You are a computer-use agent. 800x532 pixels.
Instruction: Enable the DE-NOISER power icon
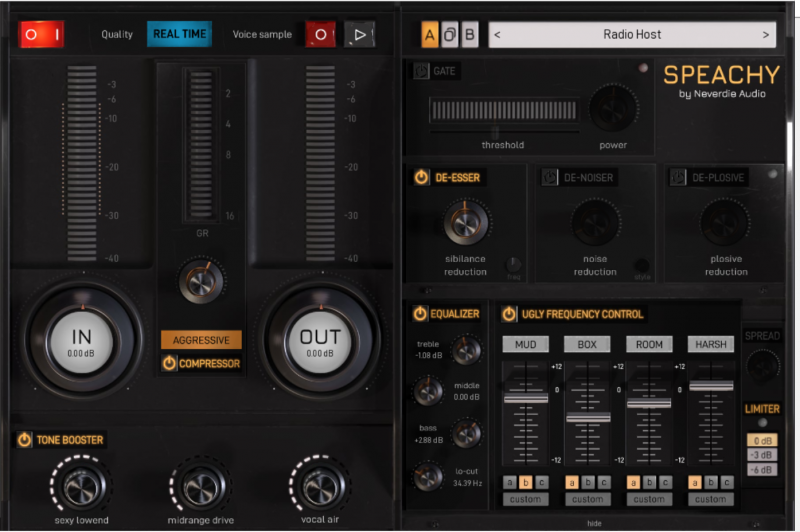click(549, 178)
